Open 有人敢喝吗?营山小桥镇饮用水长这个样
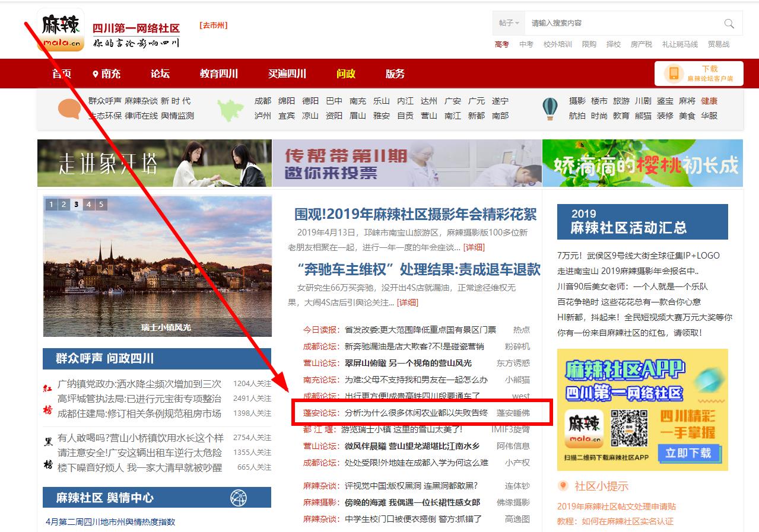This screenshot has width=759, height=532. coord(141,438)
